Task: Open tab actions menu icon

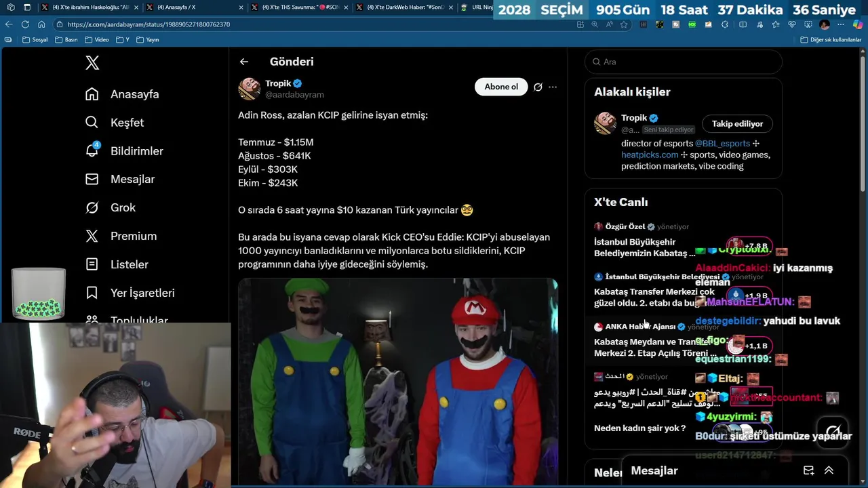Action: [x=27, y=7]
